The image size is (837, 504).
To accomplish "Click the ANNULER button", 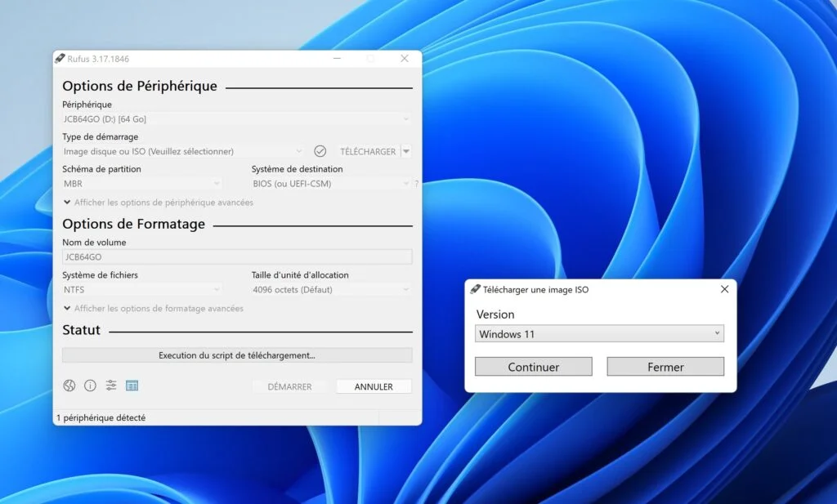I will (x=374, y=386).
